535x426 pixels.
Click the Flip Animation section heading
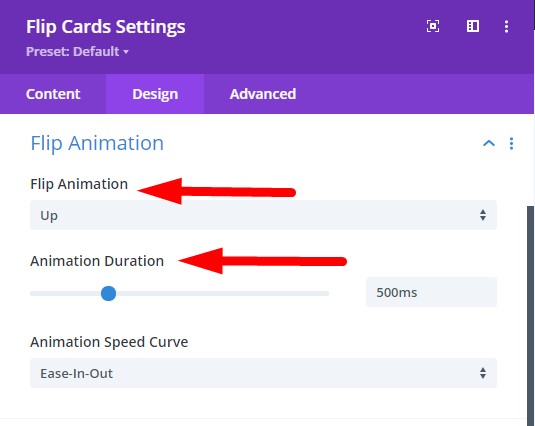click(97, 143)
